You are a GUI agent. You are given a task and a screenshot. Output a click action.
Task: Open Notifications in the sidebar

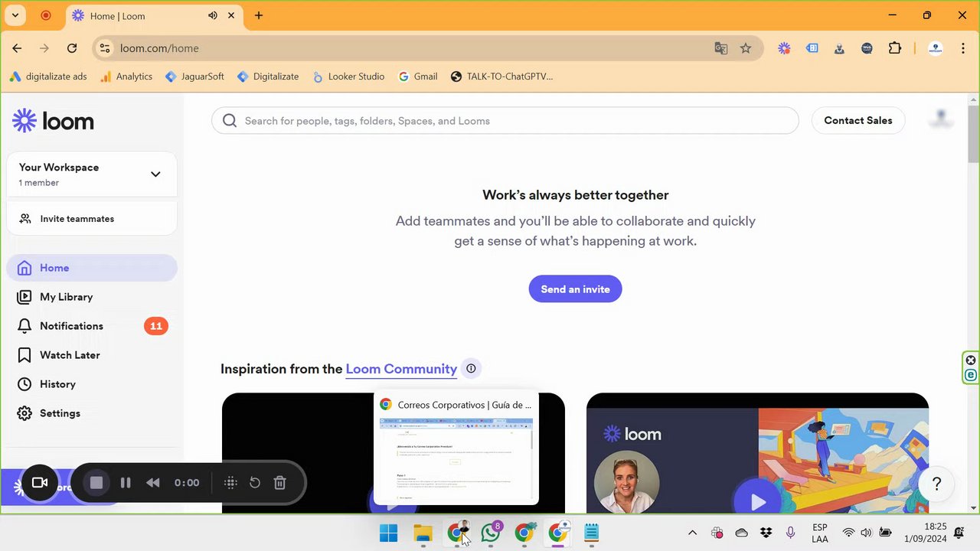pos(92,326)
